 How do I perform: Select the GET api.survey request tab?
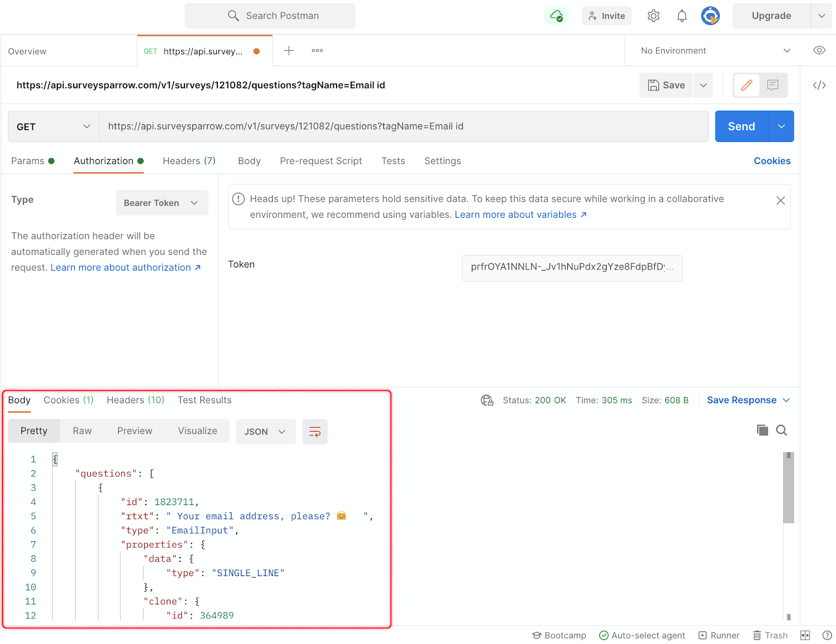click(x=204, y=51)
